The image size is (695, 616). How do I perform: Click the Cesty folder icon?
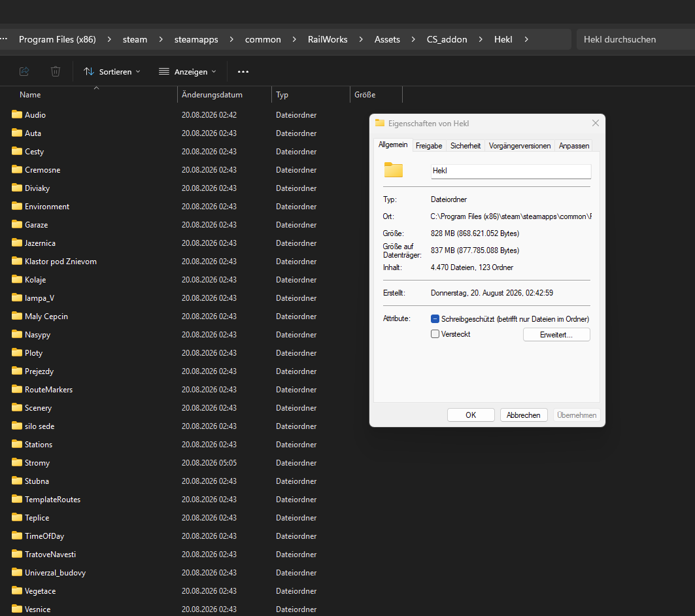(17, 151)
